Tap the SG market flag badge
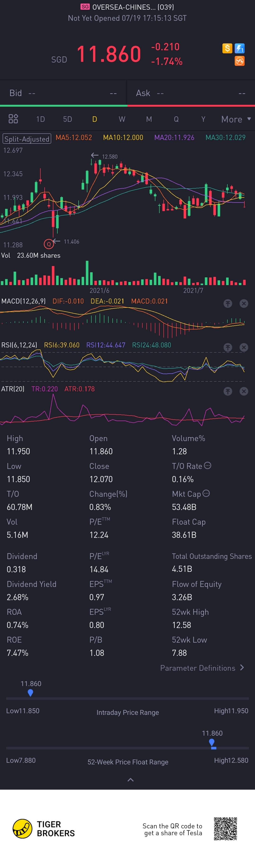255x868 pixels. click(x=85, y=7)
